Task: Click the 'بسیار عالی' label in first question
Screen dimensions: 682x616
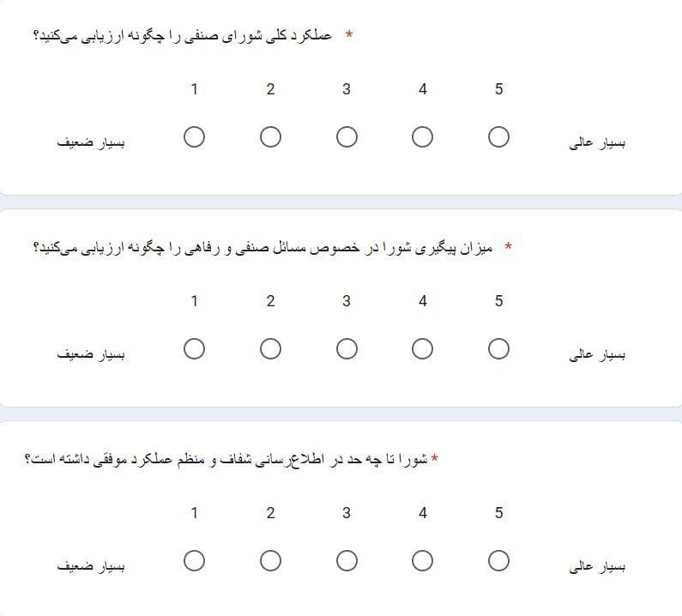Action: (x=597, y=142)
